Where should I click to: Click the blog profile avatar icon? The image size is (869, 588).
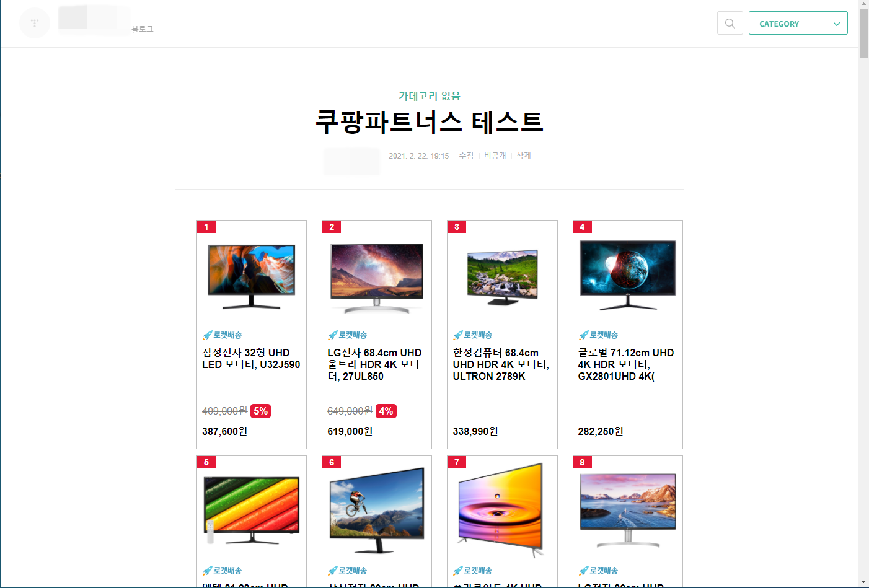coord(35,23)
